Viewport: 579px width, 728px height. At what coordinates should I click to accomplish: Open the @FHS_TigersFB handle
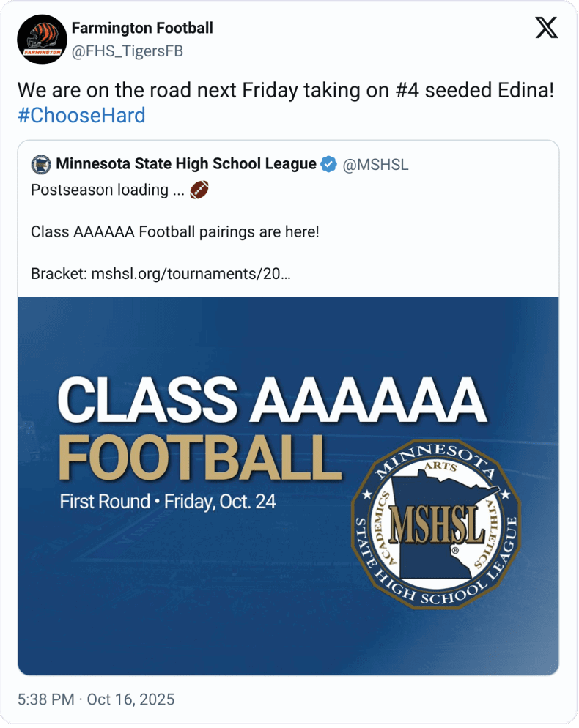(127, 51)
